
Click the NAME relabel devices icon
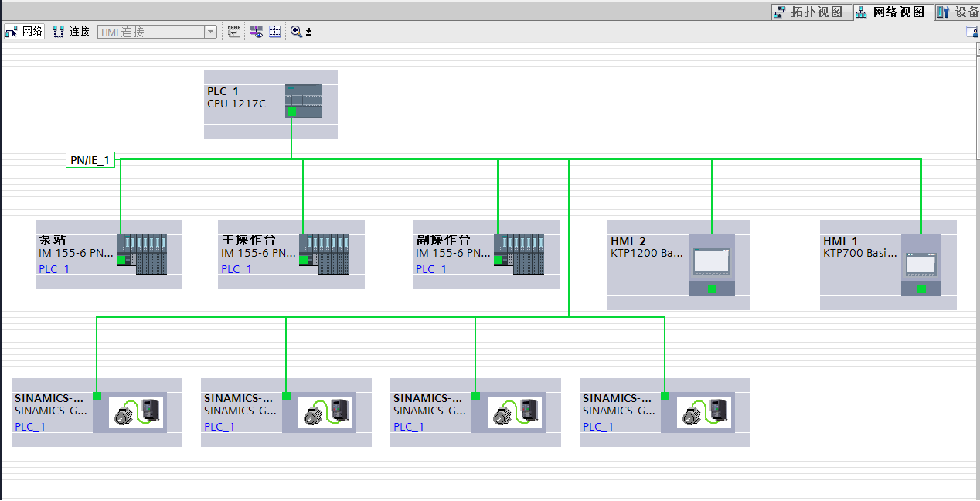pyautogui.click(x=233, y=32)
